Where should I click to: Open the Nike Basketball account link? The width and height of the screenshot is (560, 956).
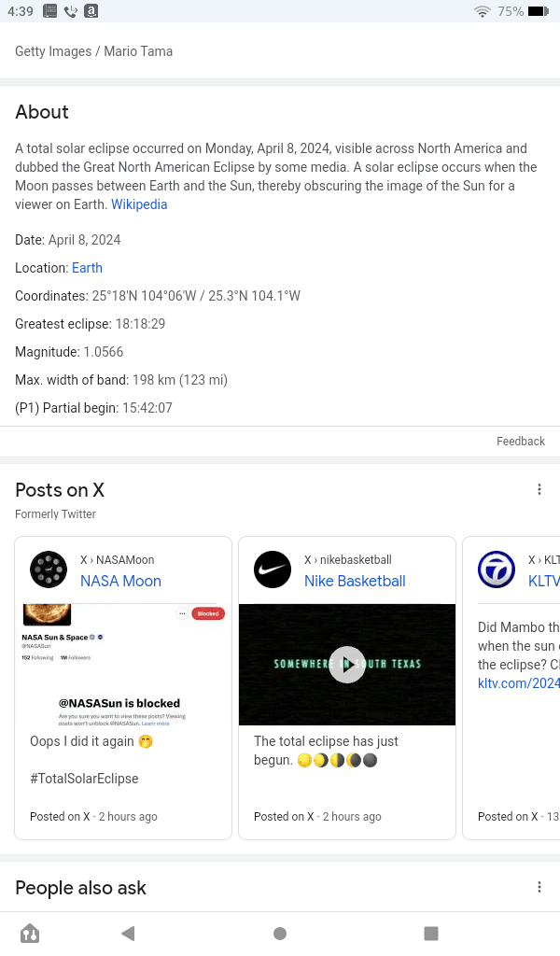pos(355,581)
